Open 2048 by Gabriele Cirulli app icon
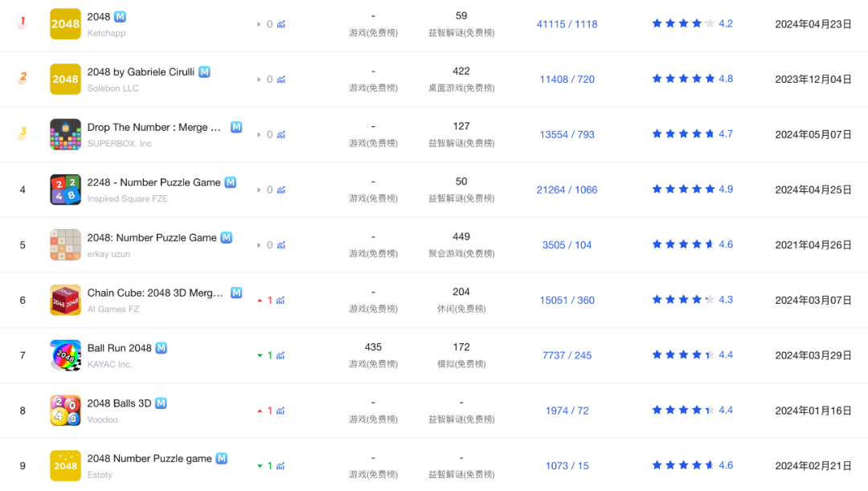The image size is (868, 491). click(x=65, y=80)
